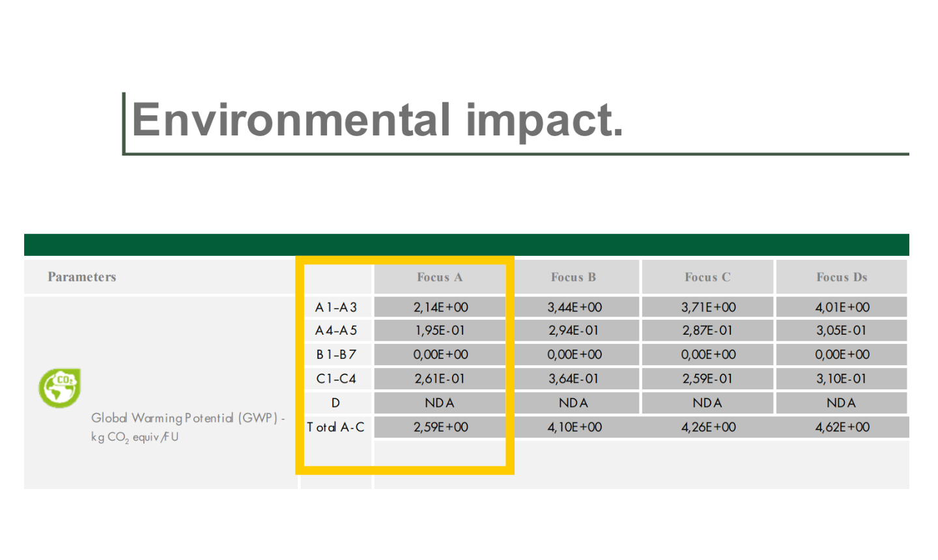This screenshot has width=938, height=560.
Task: Select the Focus A NDA cell
Action: pyautogui.click(x=440, y=403)
